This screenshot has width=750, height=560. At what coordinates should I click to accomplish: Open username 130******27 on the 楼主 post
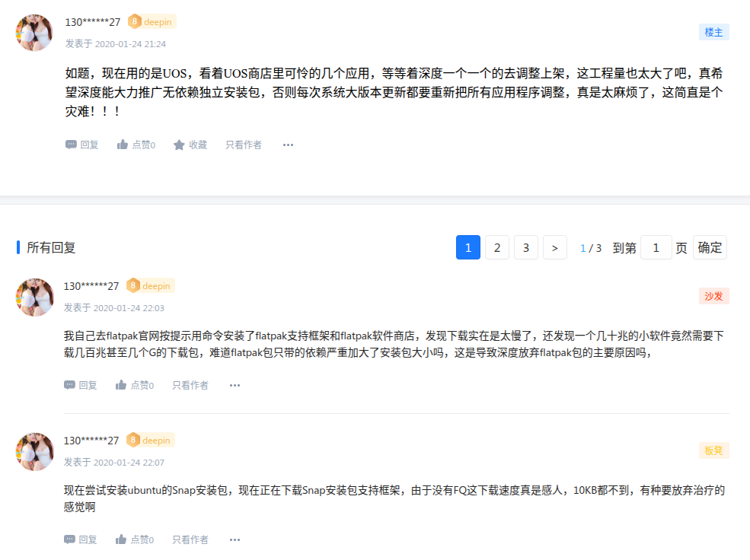[x=93, y=22]
